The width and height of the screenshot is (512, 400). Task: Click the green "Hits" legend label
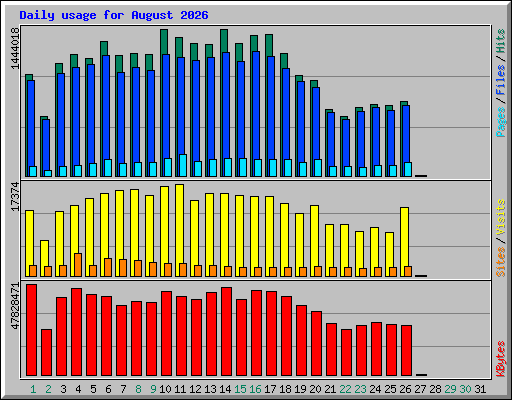(x=501, y=41)
